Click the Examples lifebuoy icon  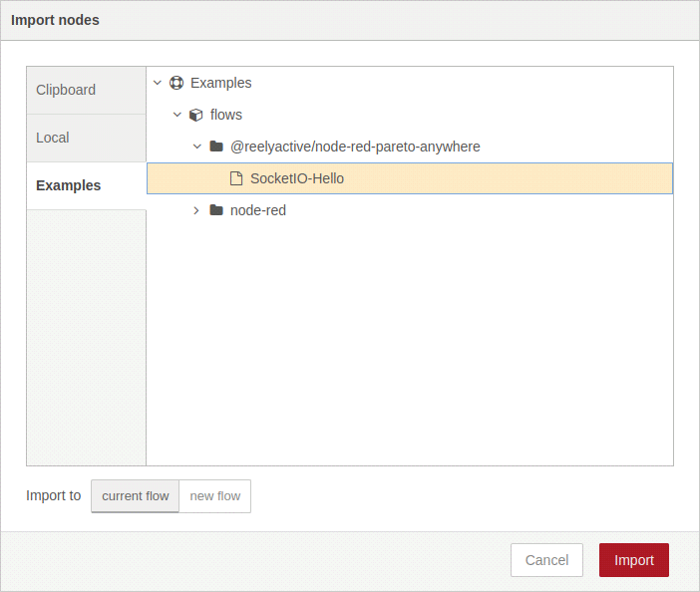[x=176, y=83]
